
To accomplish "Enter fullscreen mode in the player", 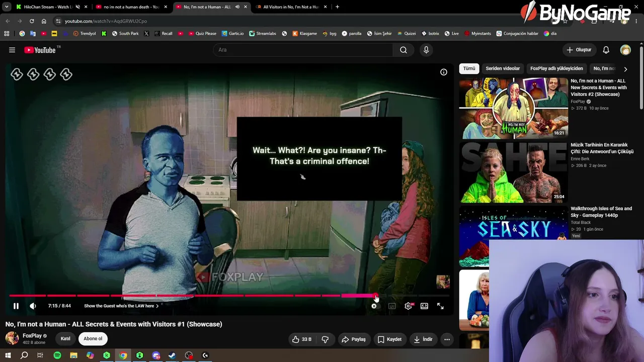I will (x=440, y=306).
